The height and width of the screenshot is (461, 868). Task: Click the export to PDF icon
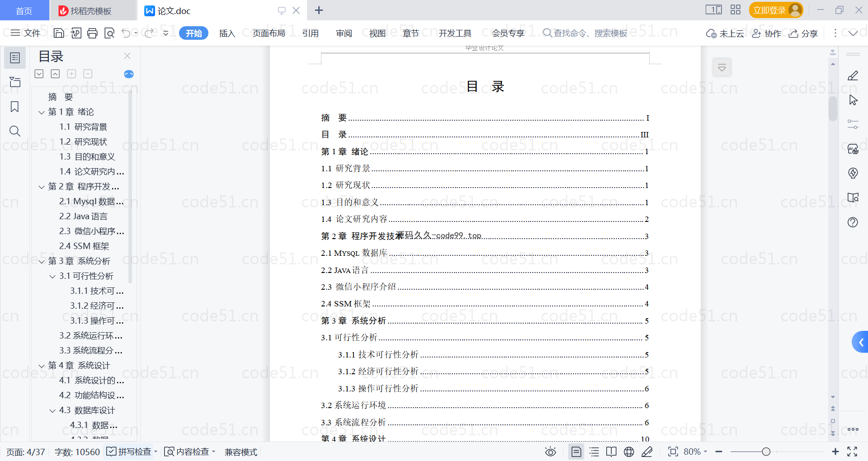76,33
